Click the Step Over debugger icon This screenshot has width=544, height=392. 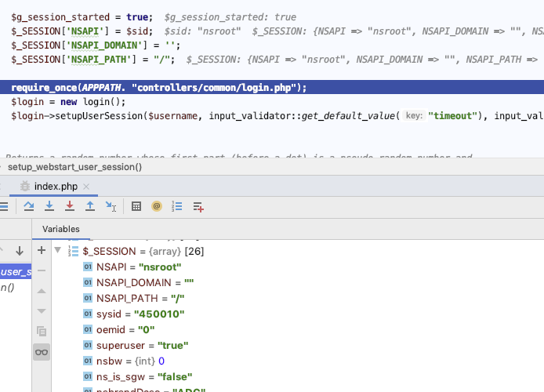tap(29, 207)
